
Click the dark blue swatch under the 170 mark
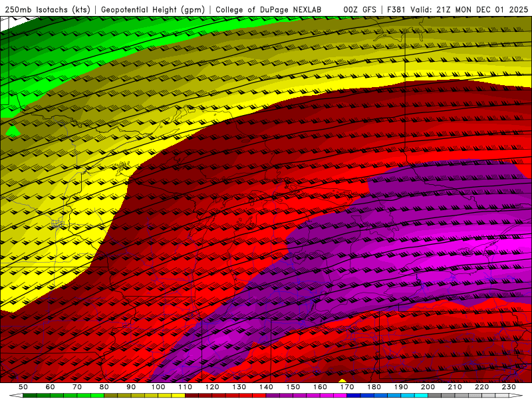click(x=354, y=396)
